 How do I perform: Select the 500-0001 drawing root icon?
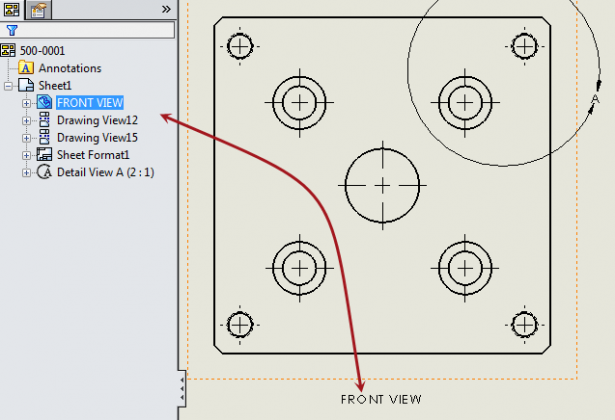tap(9, 50)
